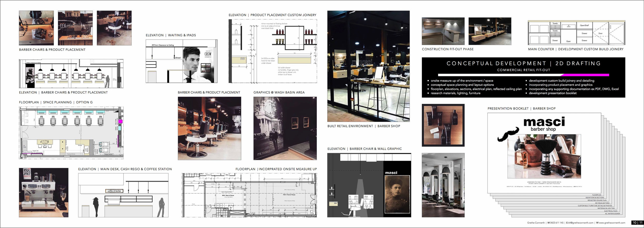Open the salon photo with black pendant lamps

(x=443, y=185)
